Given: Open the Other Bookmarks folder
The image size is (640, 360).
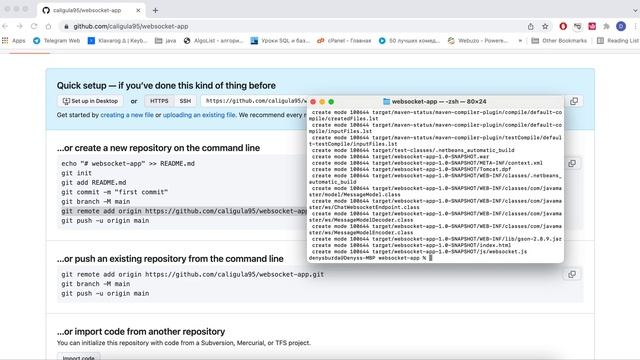Looking at the screenshot, I should (x=559, y=40).
